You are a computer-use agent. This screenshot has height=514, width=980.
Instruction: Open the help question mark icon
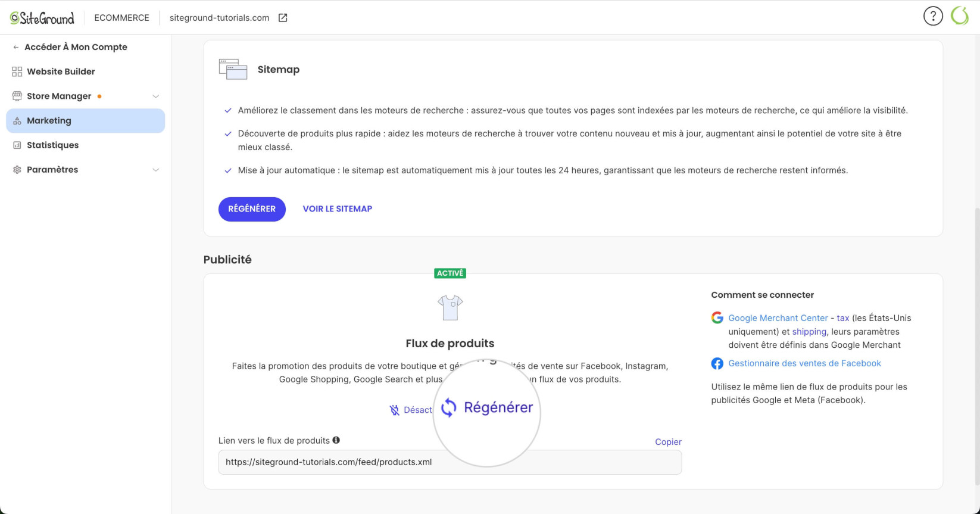click(933, 16)
